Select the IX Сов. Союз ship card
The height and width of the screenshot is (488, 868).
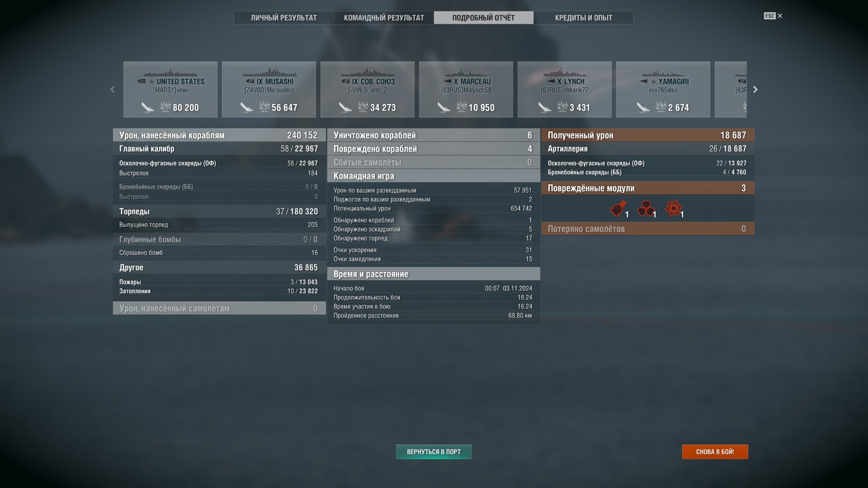[x=368, y=89]
